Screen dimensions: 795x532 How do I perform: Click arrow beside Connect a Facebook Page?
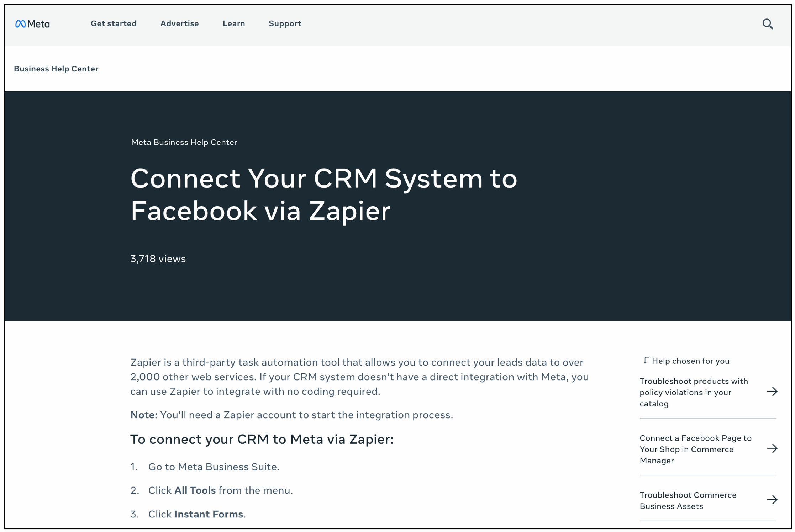tap(772, 448)
